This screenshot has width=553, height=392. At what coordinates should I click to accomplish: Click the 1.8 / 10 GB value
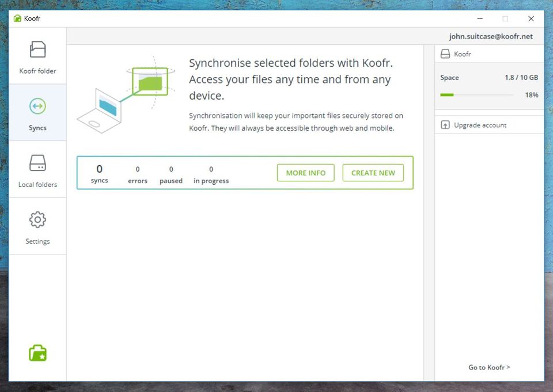[x=521, y=78]
